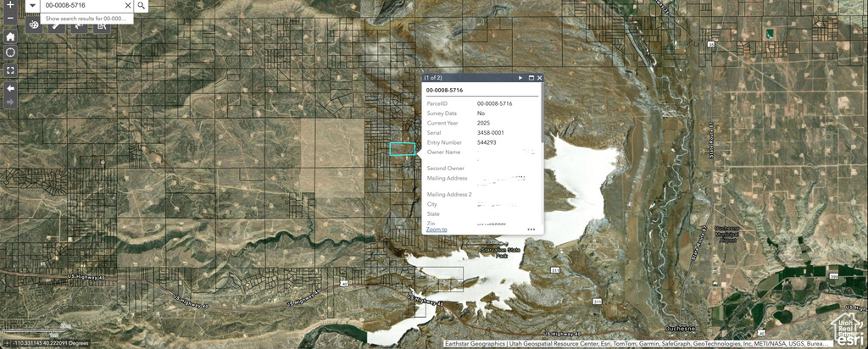
Task: Open the measurement ruler tool
Action: (55, 25)
